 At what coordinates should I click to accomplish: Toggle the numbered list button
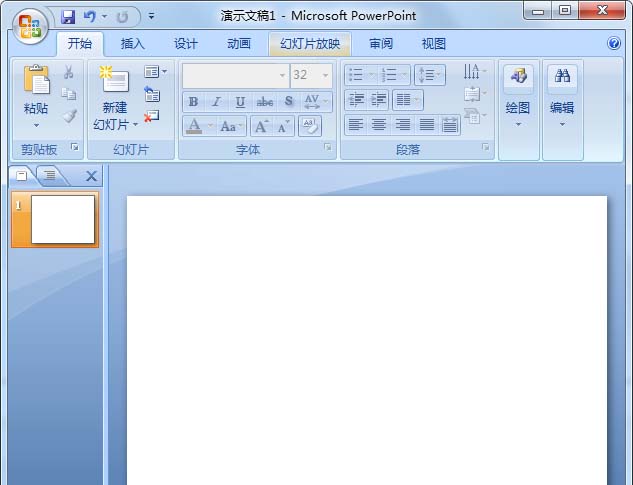(x=394, y=75)
